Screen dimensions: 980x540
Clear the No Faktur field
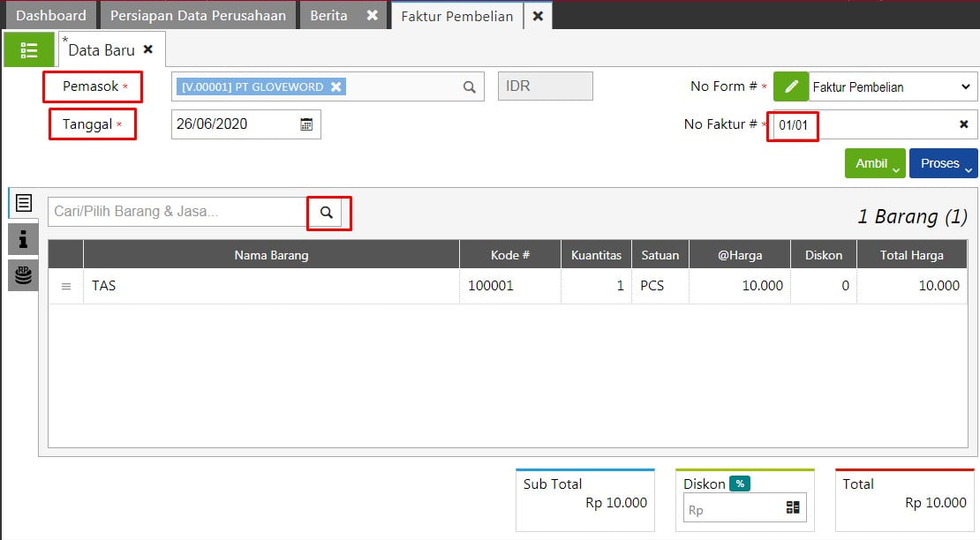(964, 124)
